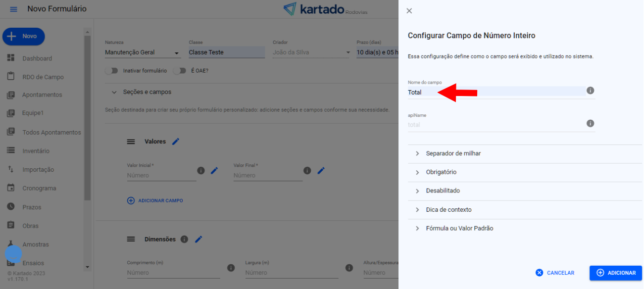
Task: Edit the Valor Inicial field pencil icon
Action: 214,171
